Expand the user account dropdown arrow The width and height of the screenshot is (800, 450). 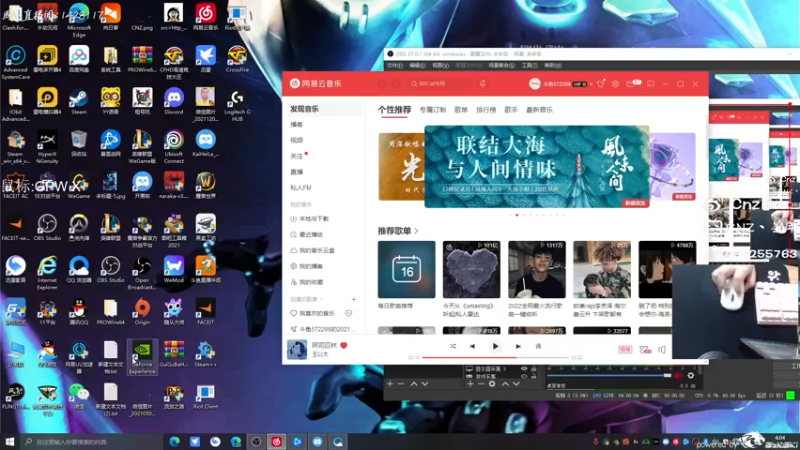(x=591, y=84)
